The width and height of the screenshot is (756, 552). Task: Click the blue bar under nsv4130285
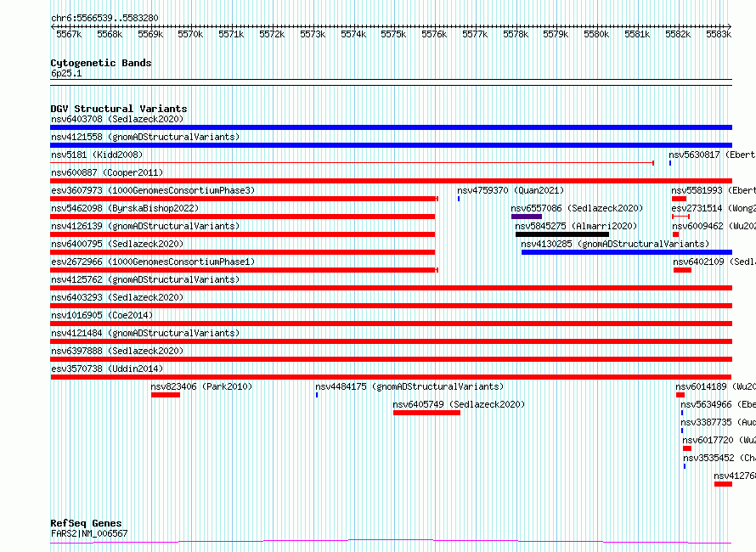(627, 252)
